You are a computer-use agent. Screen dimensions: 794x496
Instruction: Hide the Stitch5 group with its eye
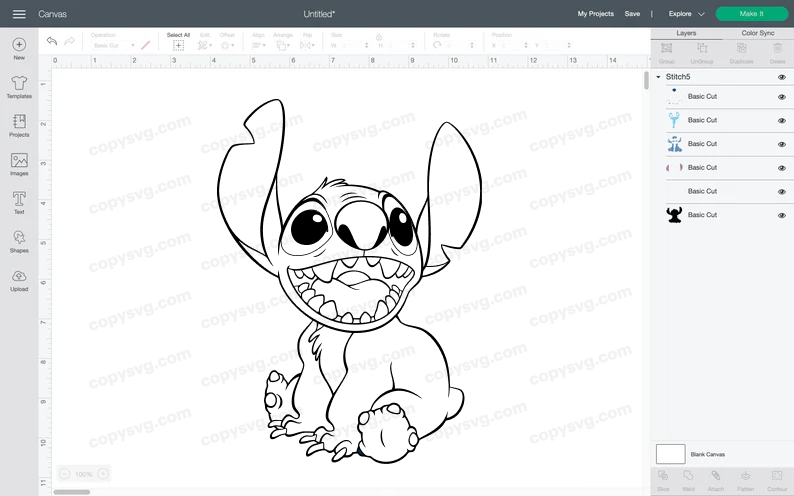point(782,77)
